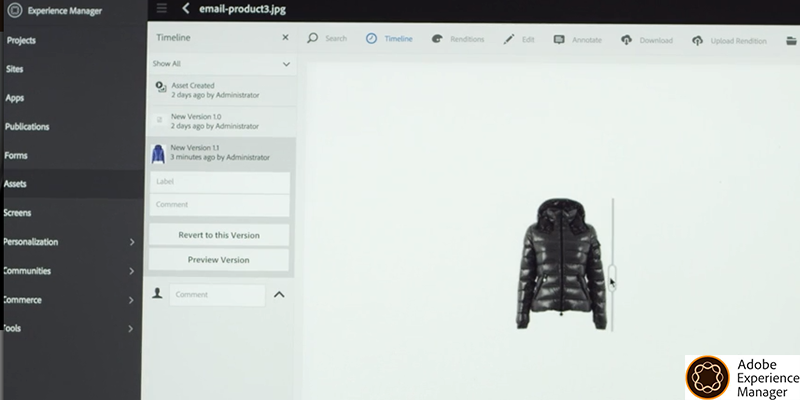Expand the Personalization menu chevron

click(x=132, y=242)
